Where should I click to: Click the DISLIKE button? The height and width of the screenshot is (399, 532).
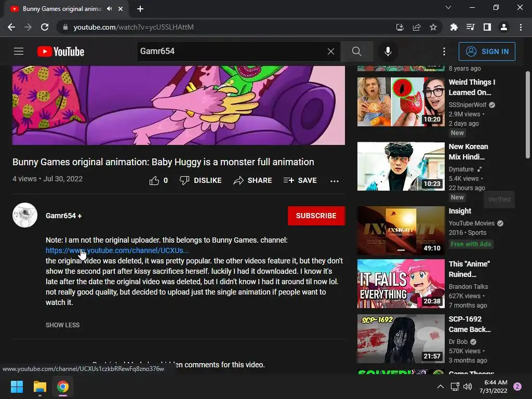pos(201,180)
